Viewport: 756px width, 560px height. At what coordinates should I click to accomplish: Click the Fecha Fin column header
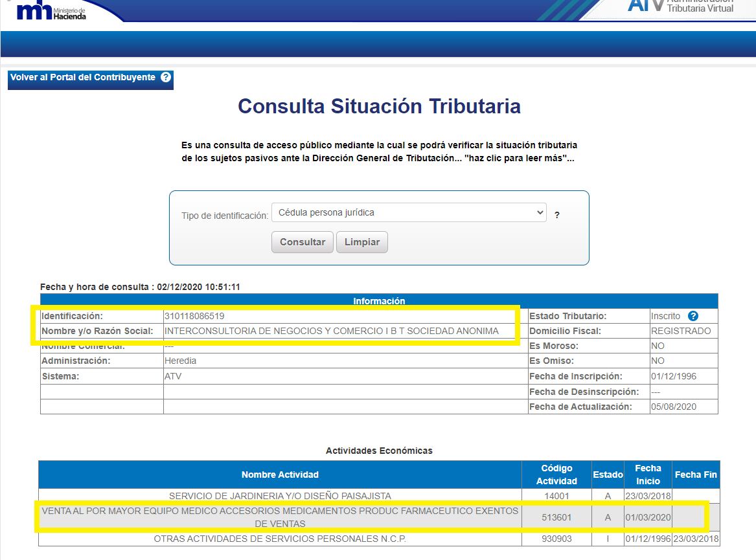pos(696,475)
